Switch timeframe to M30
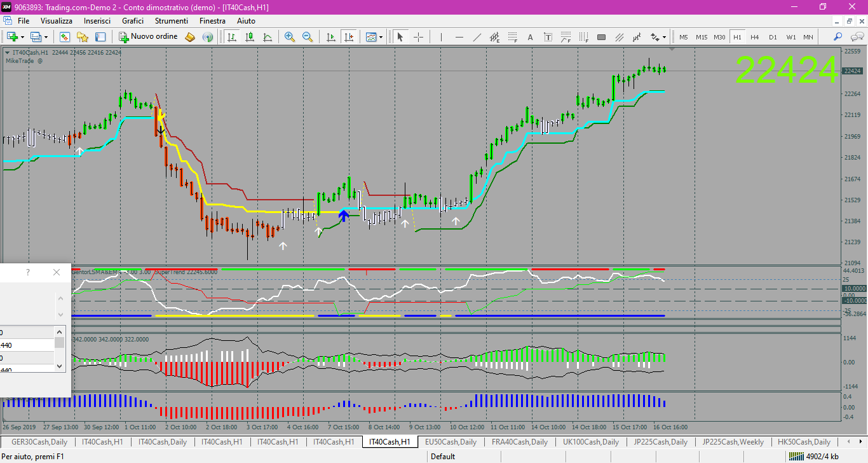This screenshot has width=868, height=463. pyautogui.click(x=719, y=37)
